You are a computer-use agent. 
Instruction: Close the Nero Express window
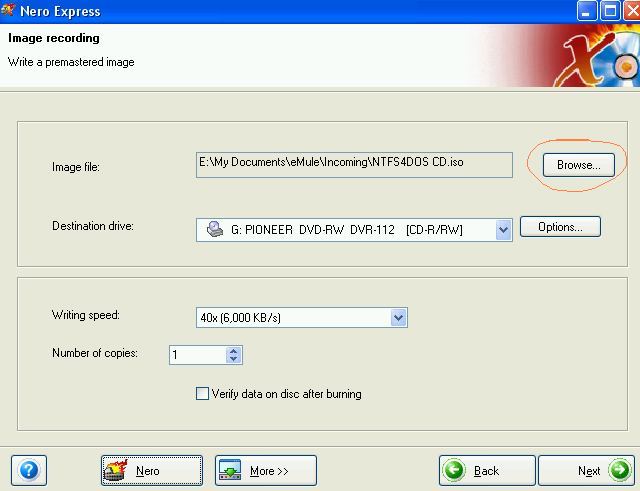coord(631,11)
